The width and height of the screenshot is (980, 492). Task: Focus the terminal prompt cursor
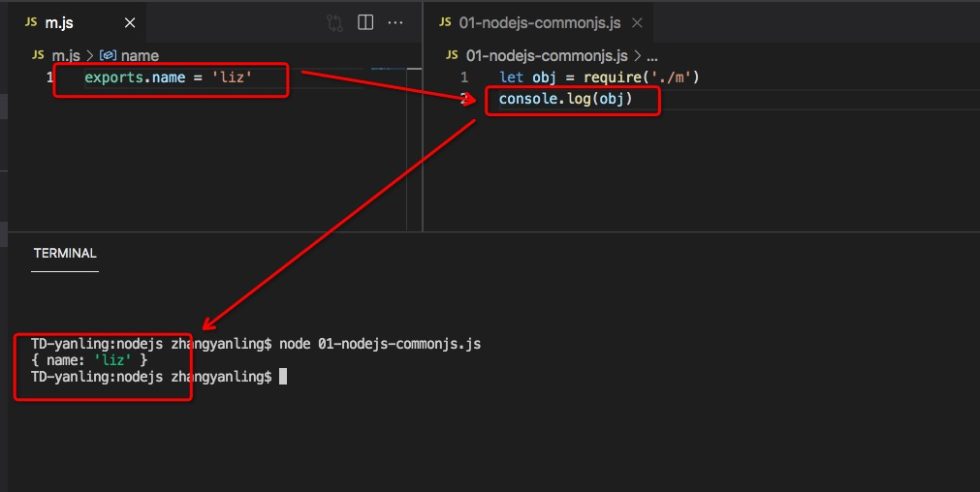tap(283, 377)
